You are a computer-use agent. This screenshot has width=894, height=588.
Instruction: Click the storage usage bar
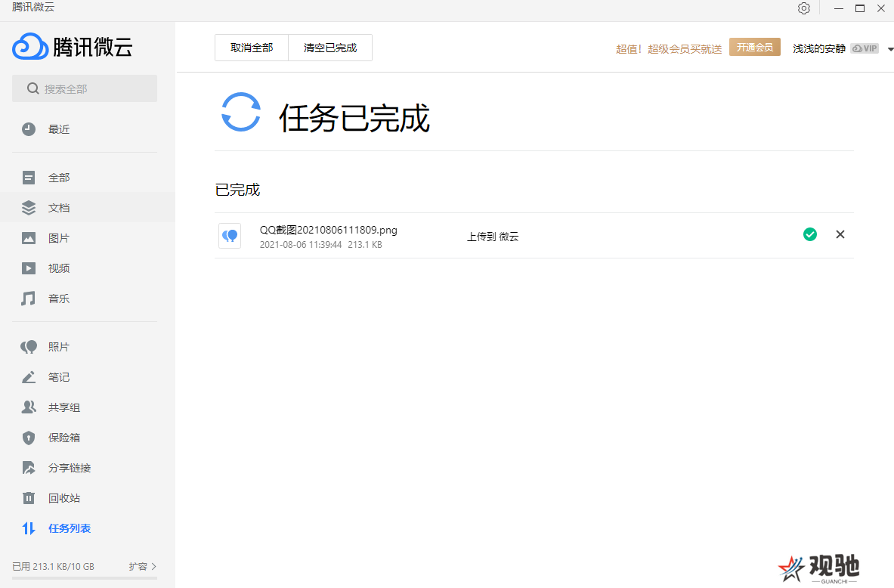(85, 577)
